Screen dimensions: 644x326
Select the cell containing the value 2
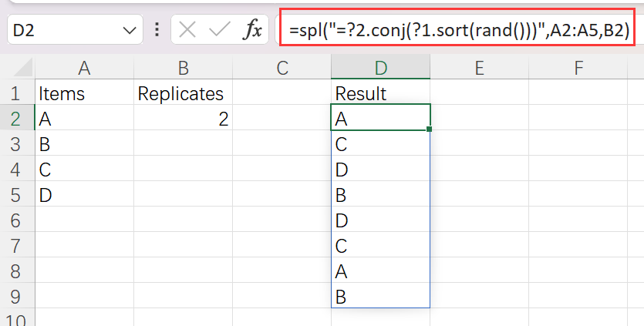point(183,119)
